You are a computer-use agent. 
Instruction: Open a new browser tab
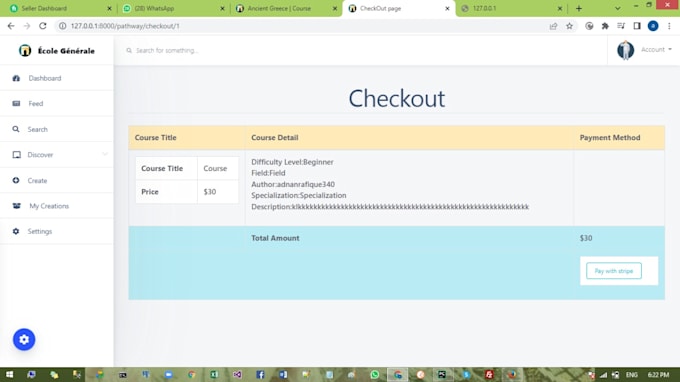tap(579, 8)
